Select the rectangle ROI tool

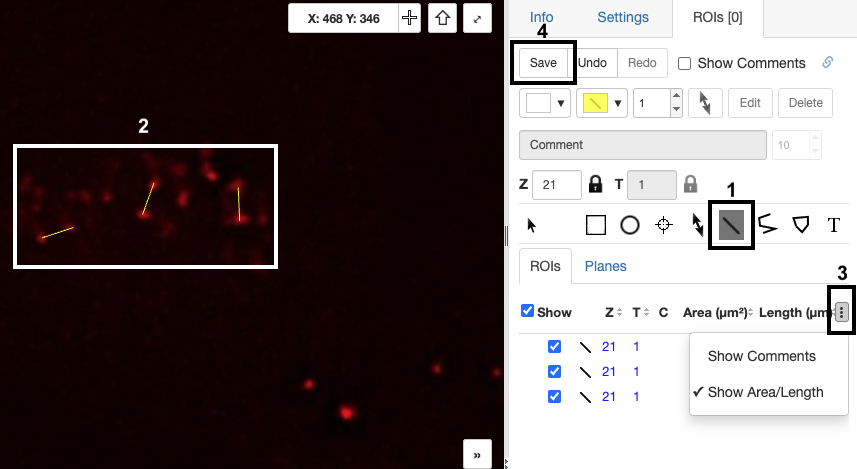coord(596,225)
